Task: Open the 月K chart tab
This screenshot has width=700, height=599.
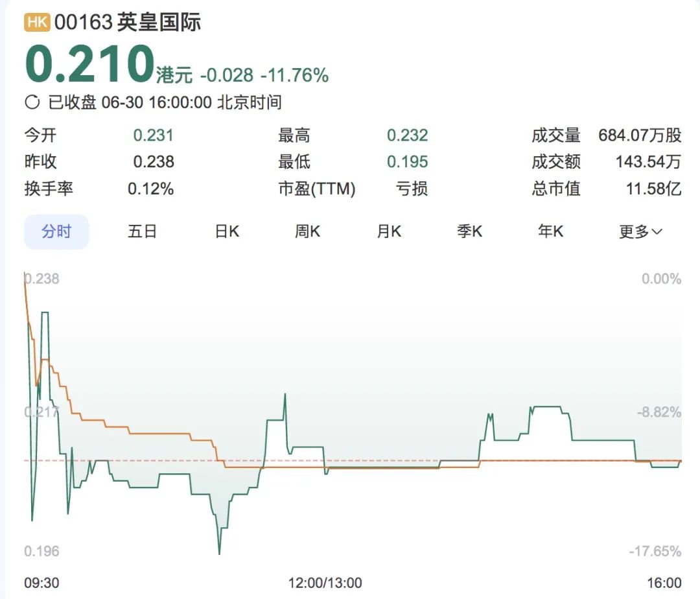Action: click(x=389, y=231)
